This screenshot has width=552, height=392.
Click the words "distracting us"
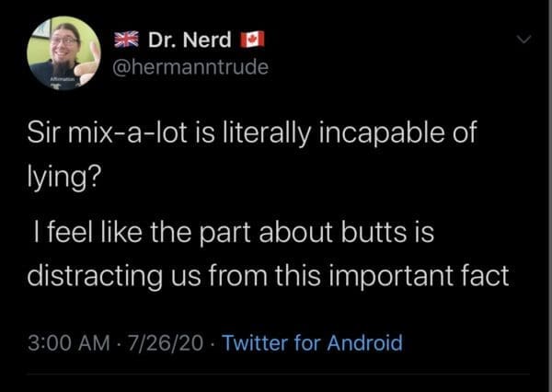140,278
